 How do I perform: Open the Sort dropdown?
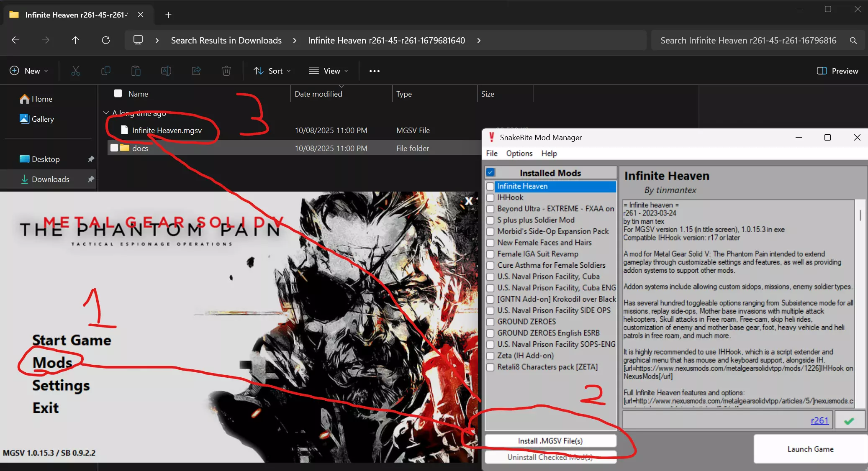(272, 71)
